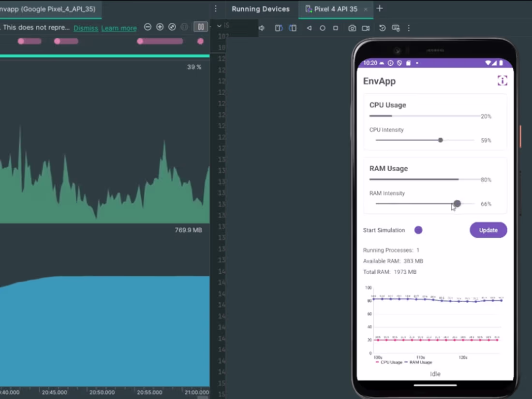Open the Running Devices overflow menu
This screenshot has height=399, width=532.
click(409, 28)
